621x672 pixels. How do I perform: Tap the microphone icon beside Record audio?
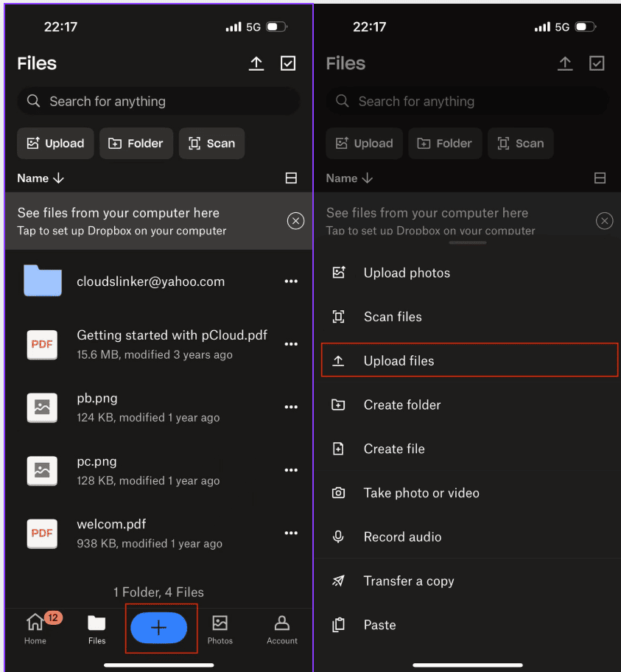pyautogui.click(x=339, y=536)
